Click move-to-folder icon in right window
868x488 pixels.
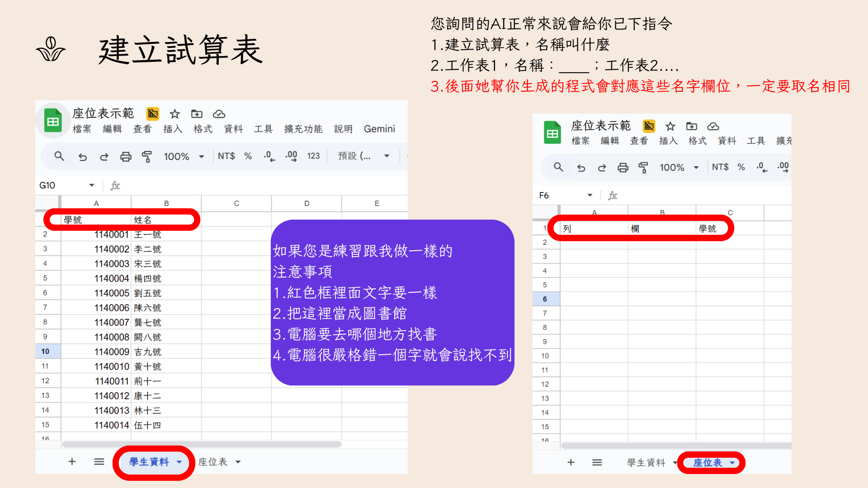click(x=692, y=126)
